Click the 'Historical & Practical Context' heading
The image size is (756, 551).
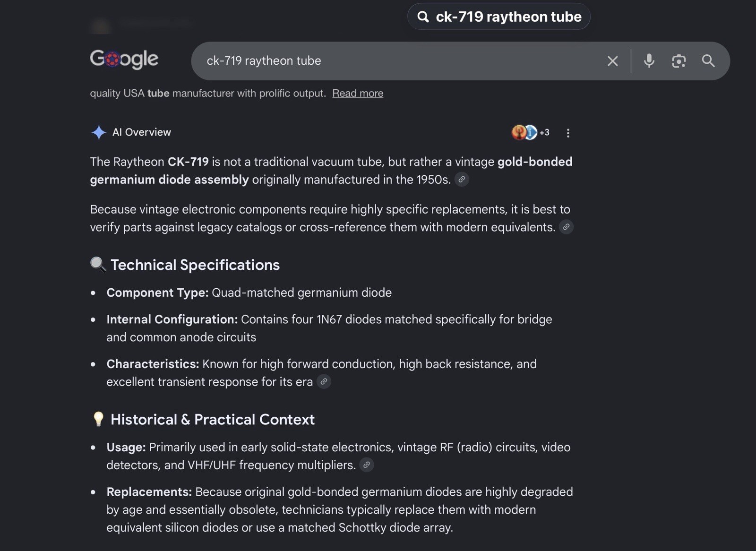tap(213, 420)
